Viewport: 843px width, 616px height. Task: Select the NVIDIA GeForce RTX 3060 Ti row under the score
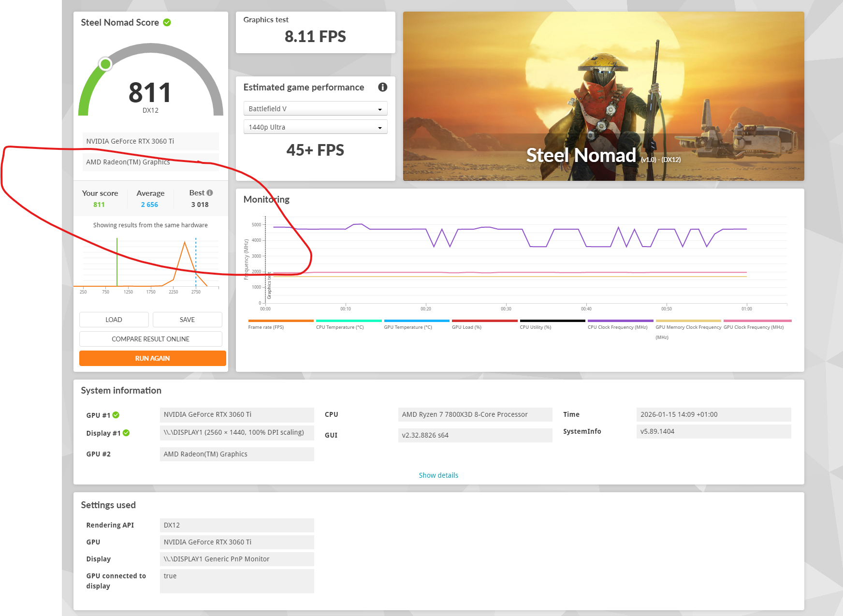(x=151, y=141)
